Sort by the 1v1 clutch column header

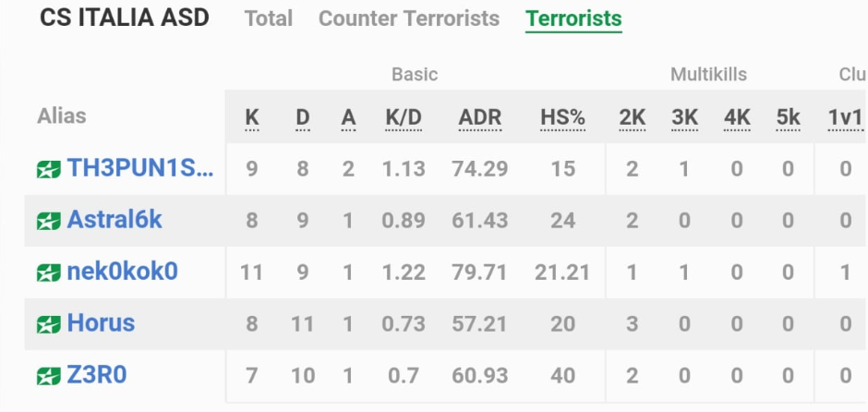point(845,117)
